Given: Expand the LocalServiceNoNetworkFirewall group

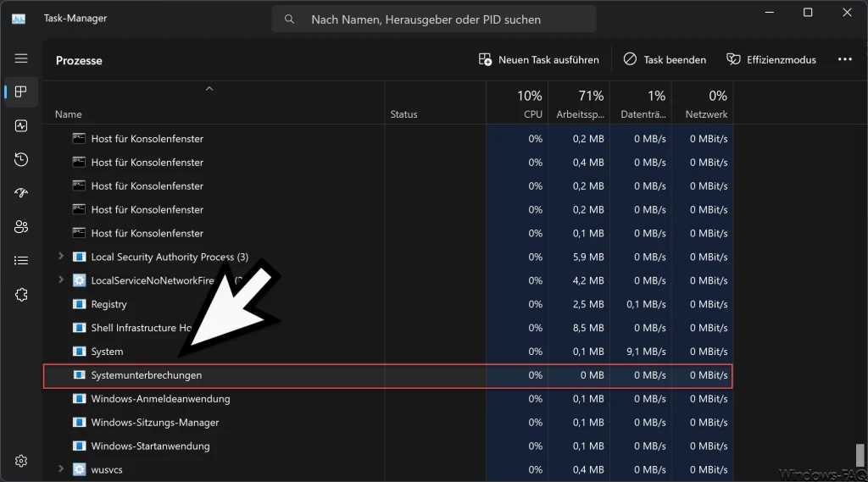Looking at the screenshot, I should coord(61,280).
